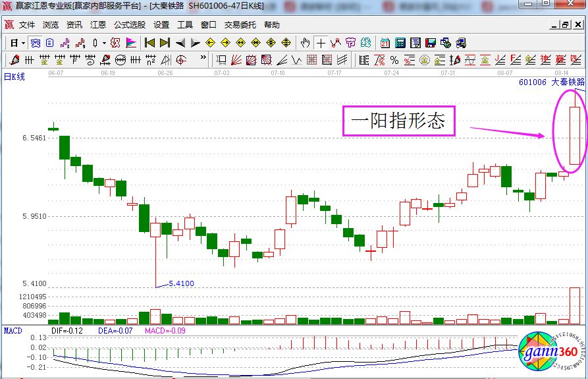Click the tall red candle inside the ellipse
Image resolution: width=588 pixels, height=379 pixels.
tap(574, 135)
